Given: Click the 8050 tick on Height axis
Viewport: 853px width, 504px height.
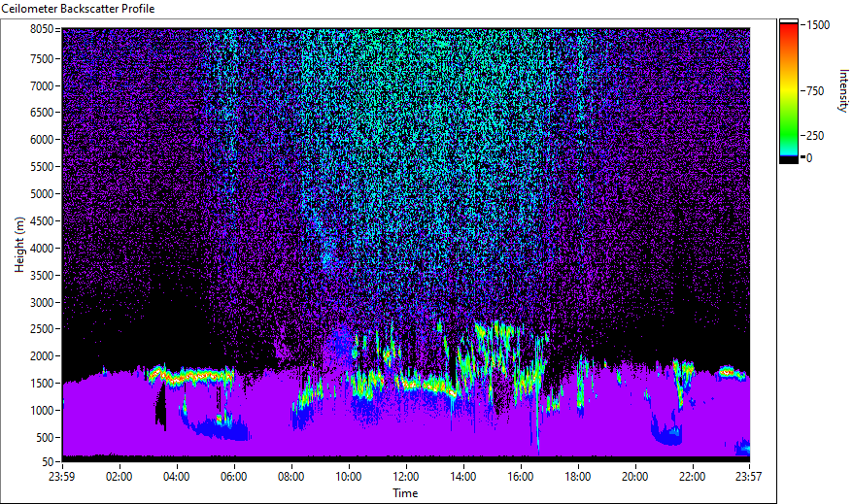Looking at the screenshot, I should point(42,29).
